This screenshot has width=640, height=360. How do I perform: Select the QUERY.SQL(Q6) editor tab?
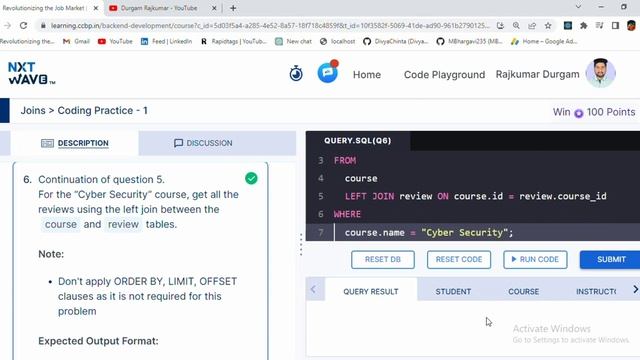click(x=358, y=141)
